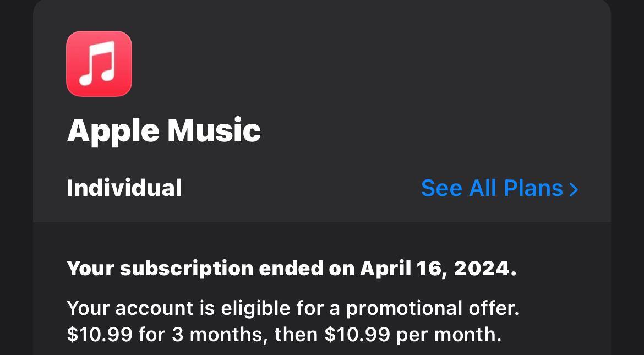This screenshot has height=355, width=644.
Task: Select the promotional offer eligibility line
Action: point(292,308)
